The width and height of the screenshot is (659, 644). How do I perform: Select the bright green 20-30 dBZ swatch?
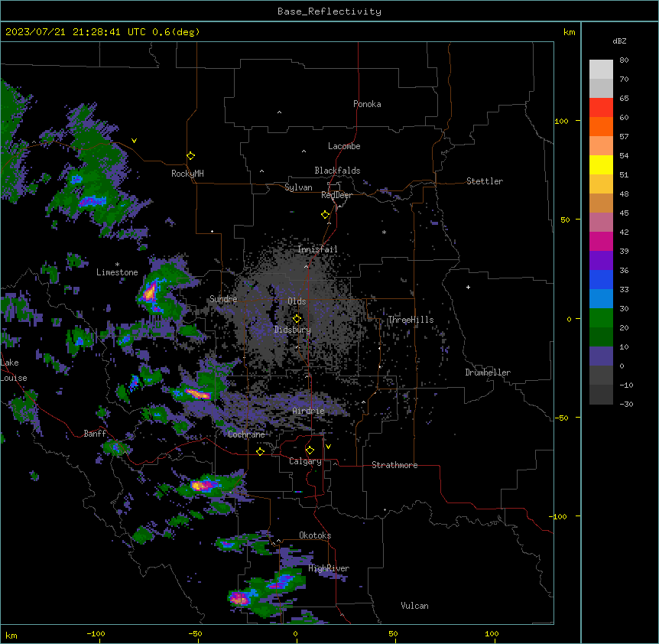point(601,318)
